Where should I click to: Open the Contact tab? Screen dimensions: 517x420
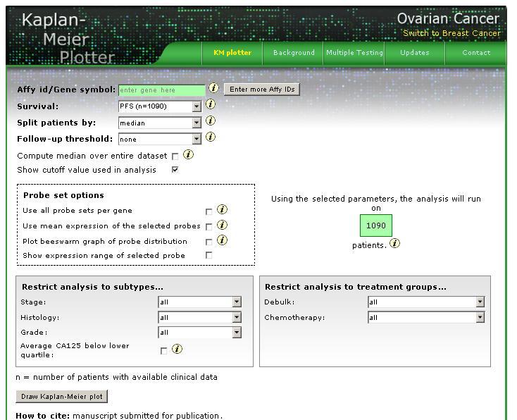(x=475, y=53)
